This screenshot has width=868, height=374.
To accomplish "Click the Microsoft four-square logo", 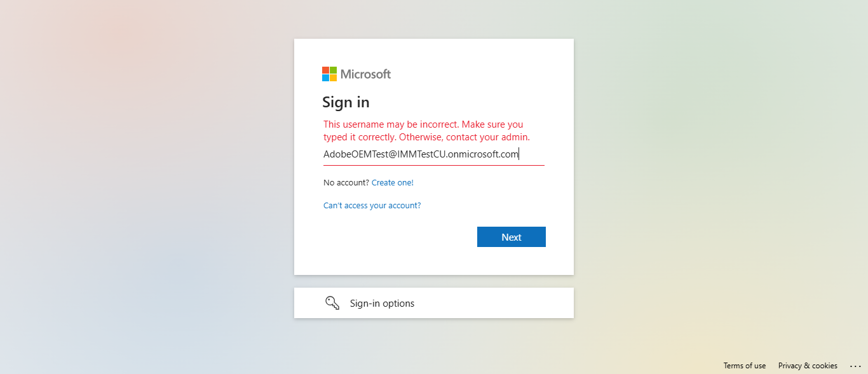I will (329, 74).
